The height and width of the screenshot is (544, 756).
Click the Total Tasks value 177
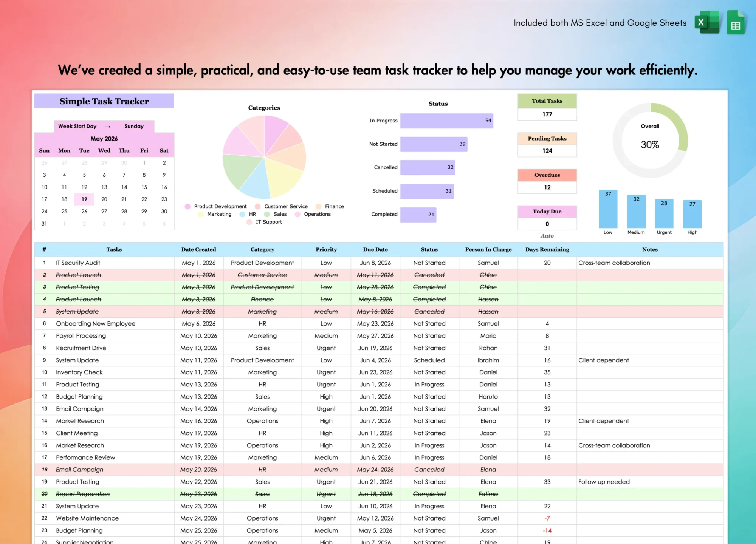[x=547, y=114]
